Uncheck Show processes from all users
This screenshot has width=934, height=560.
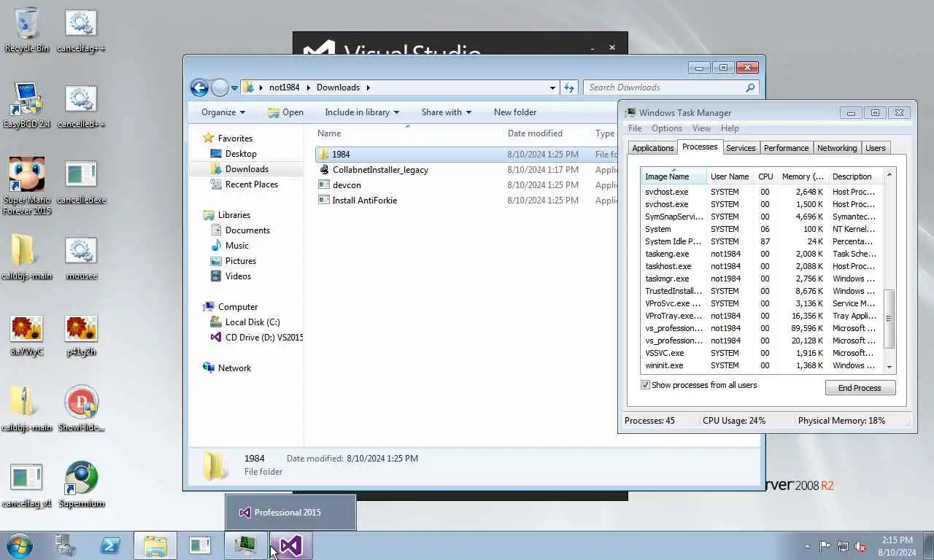tap(645, 385)
